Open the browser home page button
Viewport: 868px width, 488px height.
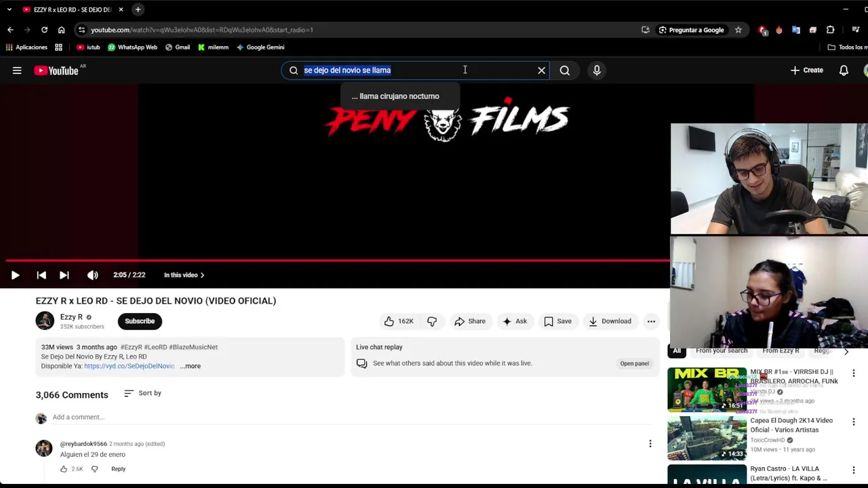[61, 30]
